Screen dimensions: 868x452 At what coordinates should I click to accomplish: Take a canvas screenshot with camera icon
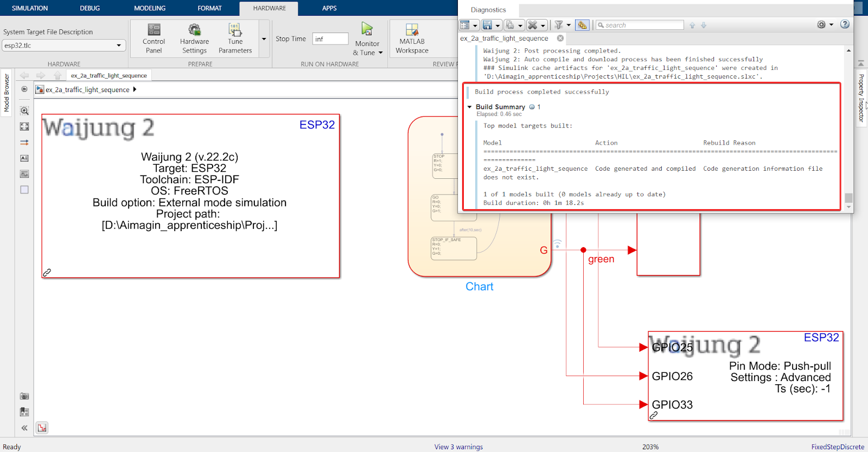(x=24, y=396)
